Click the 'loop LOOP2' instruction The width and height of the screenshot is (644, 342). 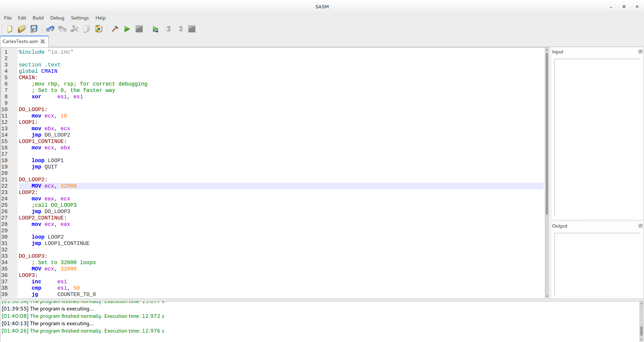tap(48, 237)
